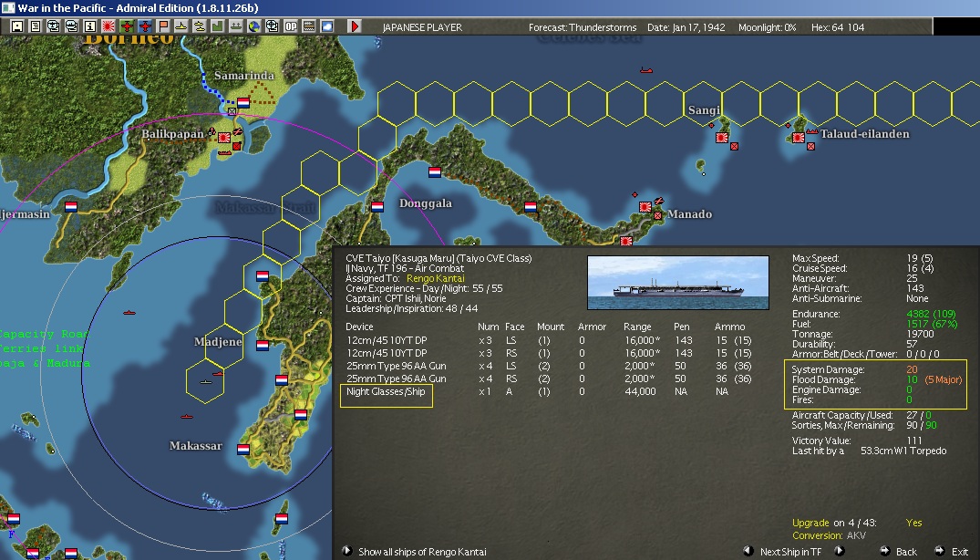
Task: Click first 12cm/45 10YT DP LS row
Action: point(549,340)
